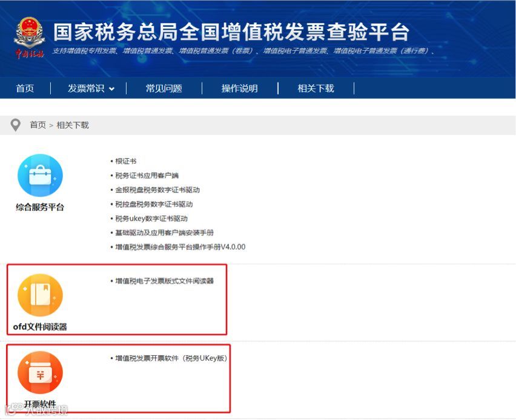Download 增值税电子发票版式文件阅读器
516x420 pixels.
[x=164, y=281]
